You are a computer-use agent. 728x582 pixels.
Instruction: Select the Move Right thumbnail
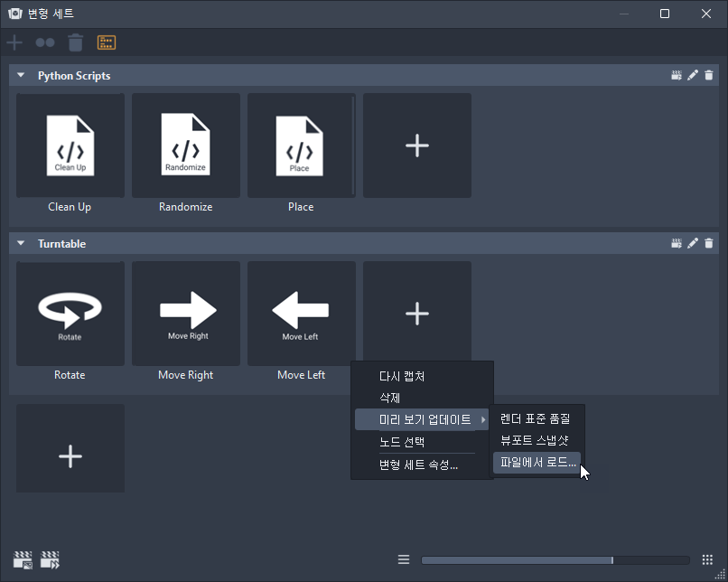(x=186, y=314)
